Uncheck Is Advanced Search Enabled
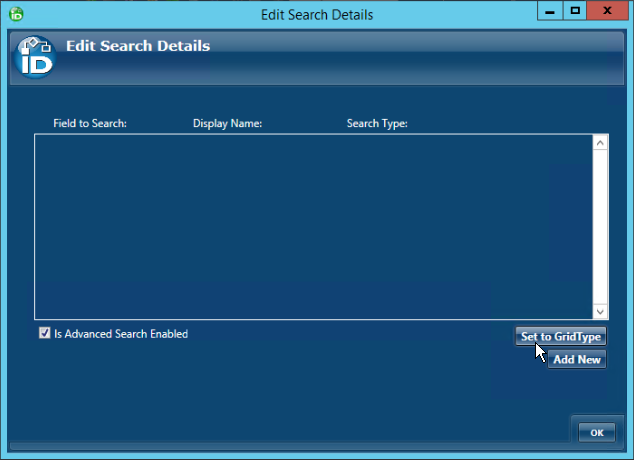 44,333
